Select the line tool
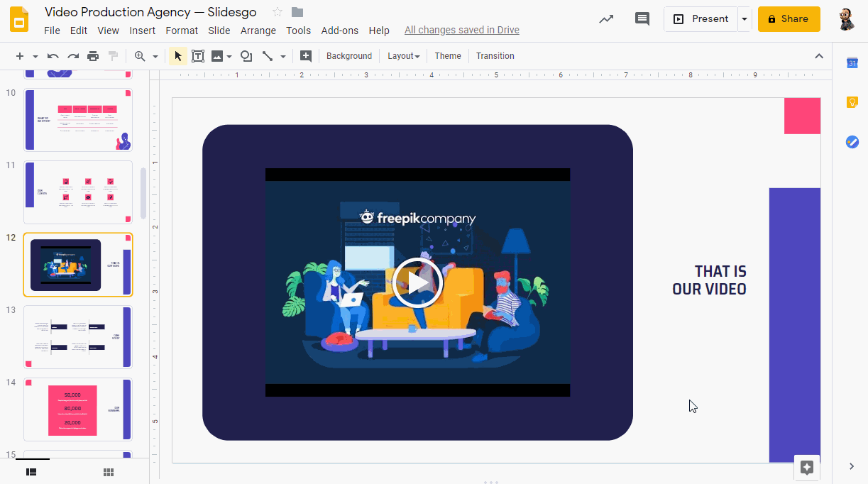This screenshot has height=484, width=868. [268, 56]
